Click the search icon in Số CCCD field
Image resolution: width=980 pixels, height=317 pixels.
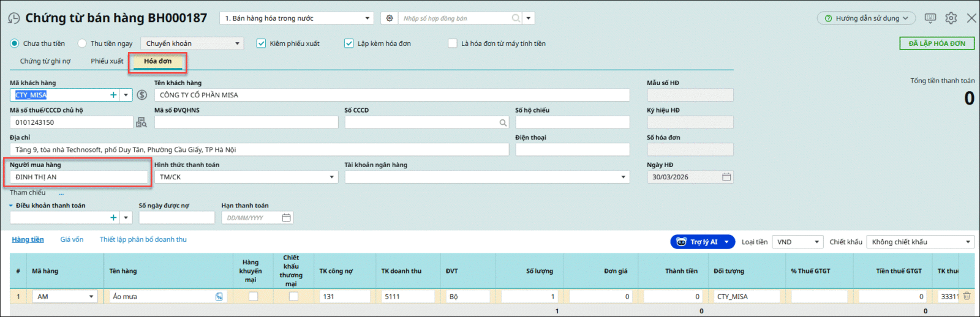503,122
